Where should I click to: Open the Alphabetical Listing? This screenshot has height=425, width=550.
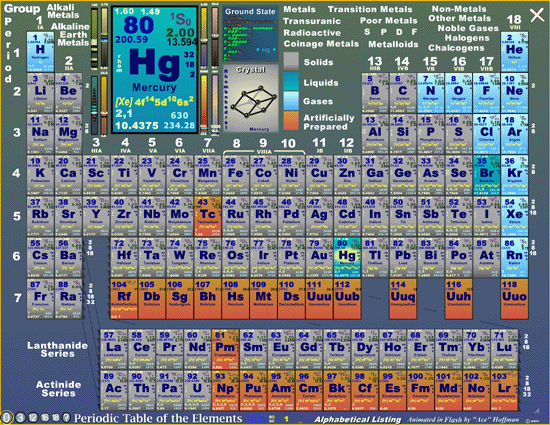point(357,419)
